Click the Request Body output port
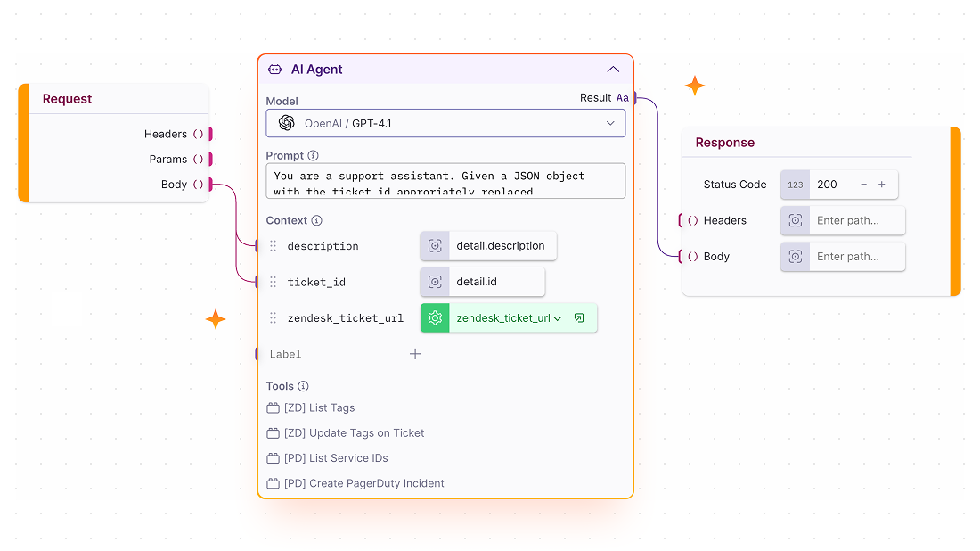 pyautogui.click(x=210, y=185)
